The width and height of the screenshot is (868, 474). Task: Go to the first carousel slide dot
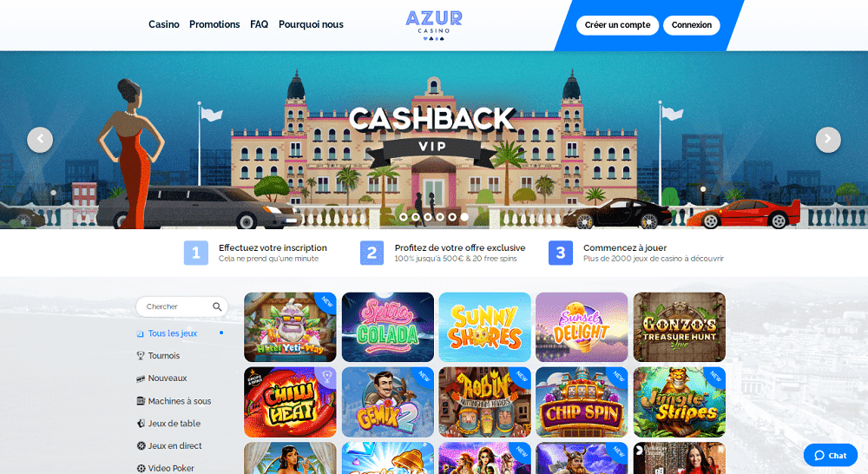point(404,217)
